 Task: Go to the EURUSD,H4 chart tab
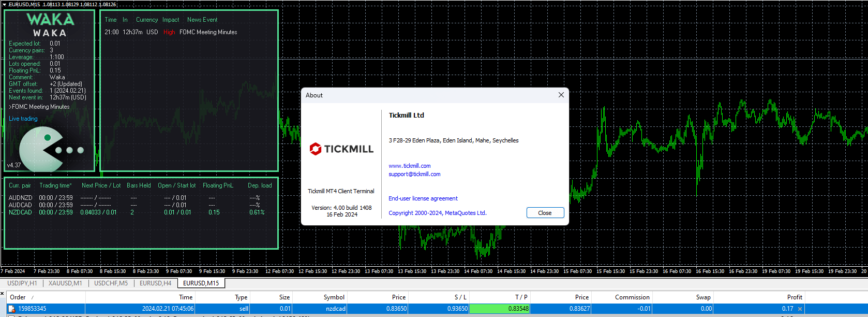(x=155, y=283)
